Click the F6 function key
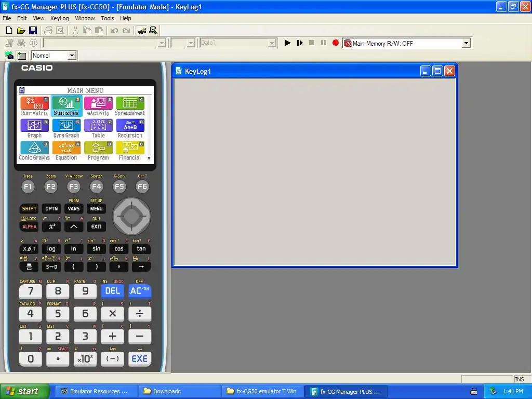Image resolution: width=532 pixels, height=399 pixels. (142, 187)
